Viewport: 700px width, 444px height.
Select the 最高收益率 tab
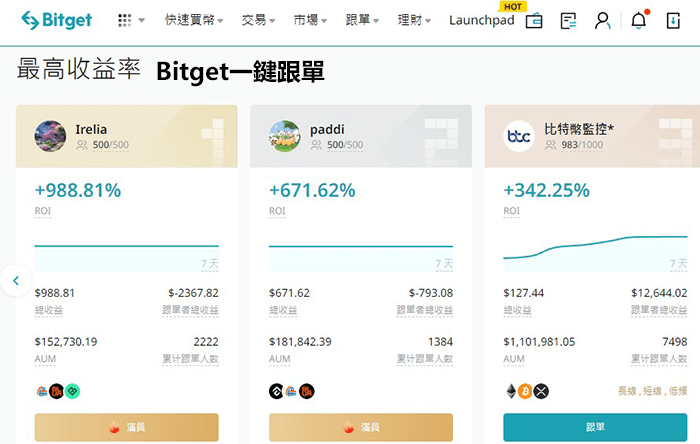click(79, 69)
